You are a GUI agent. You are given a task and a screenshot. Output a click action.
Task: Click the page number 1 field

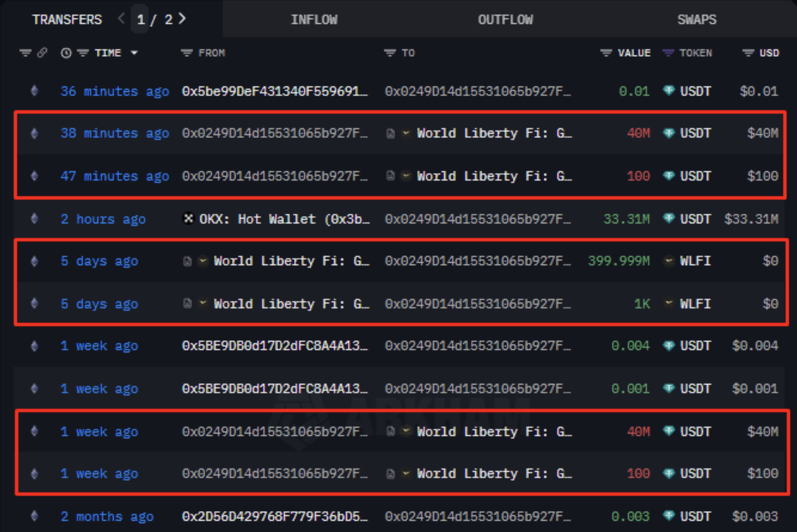tap(140, 20)
